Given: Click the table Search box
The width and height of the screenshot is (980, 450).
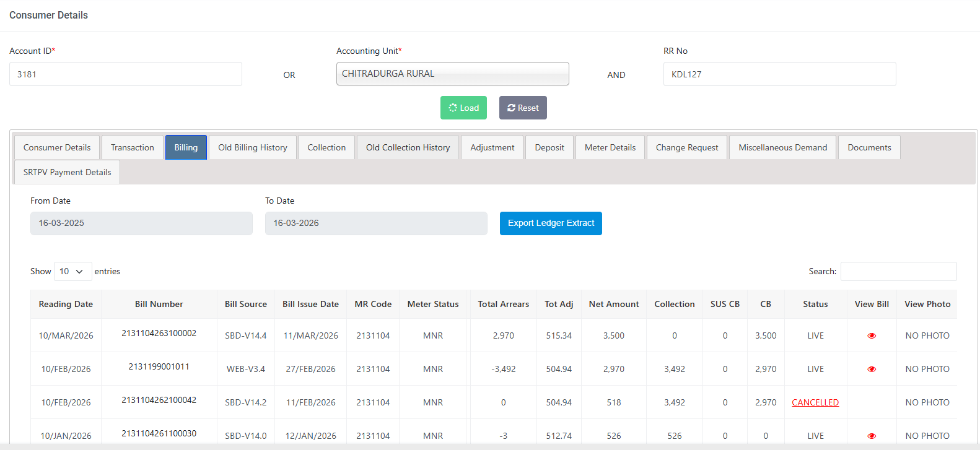Looking at the screenshot, I should (898, 271).
